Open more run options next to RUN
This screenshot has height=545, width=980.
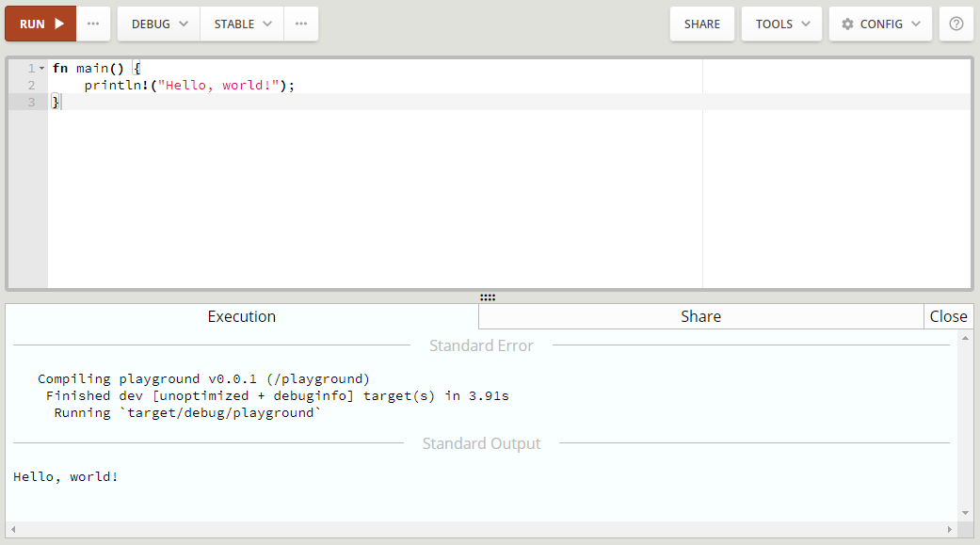[93, 24]
